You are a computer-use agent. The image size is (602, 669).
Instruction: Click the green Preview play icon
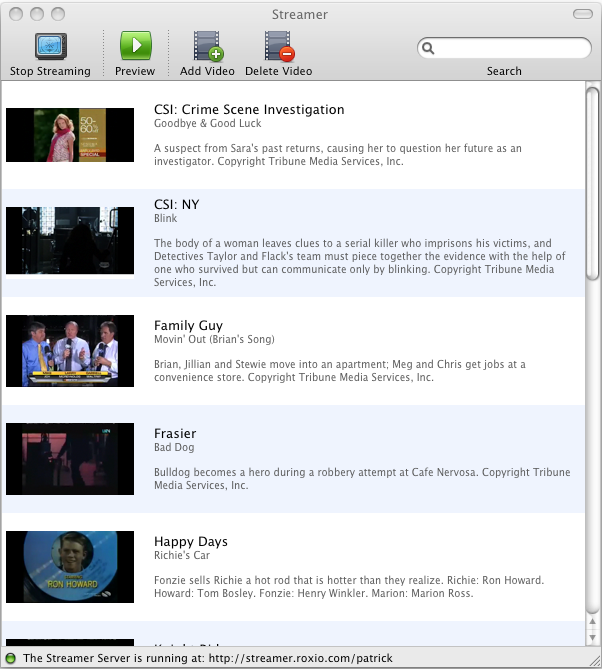pos(136,45)
